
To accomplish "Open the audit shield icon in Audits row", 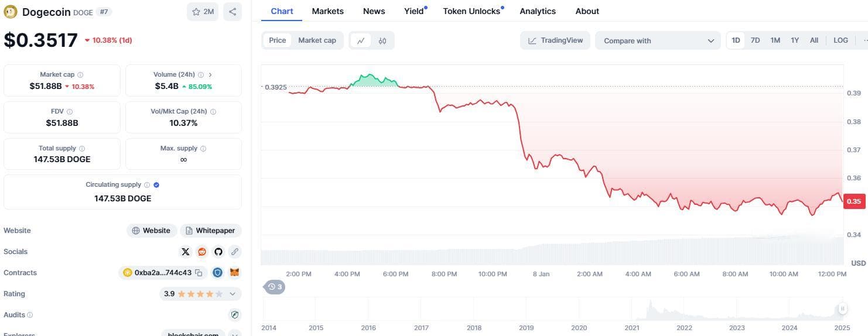I will 235,315.
